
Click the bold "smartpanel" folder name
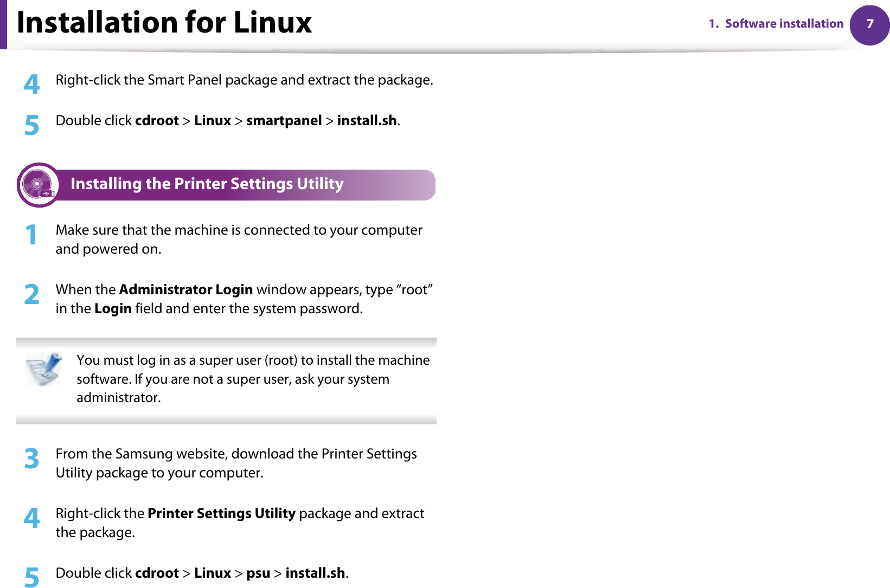click(x=284, y=121)
